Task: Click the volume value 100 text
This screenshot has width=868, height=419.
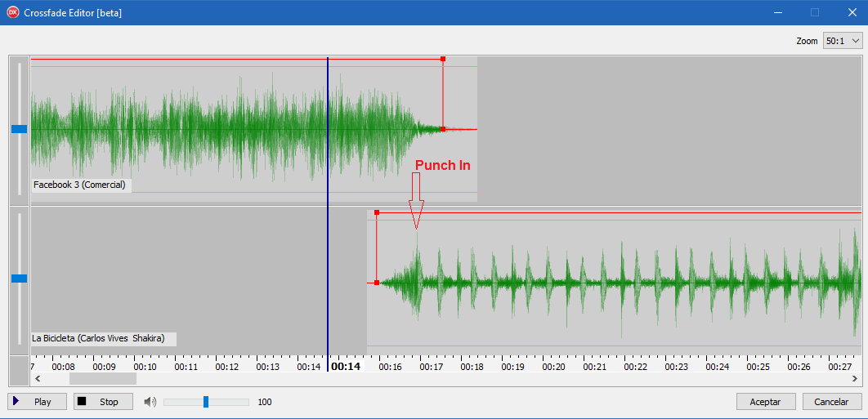Action: (x=265, y=402)
